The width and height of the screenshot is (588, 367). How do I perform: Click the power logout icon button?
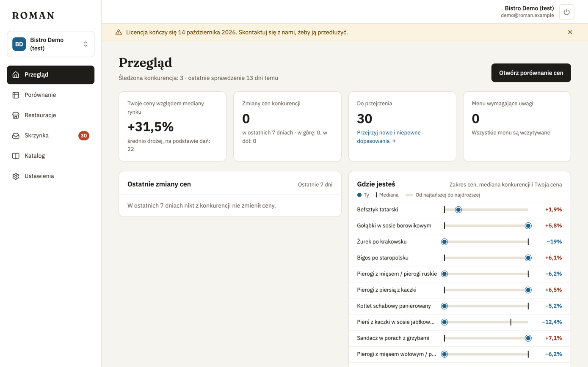point(566,12)
